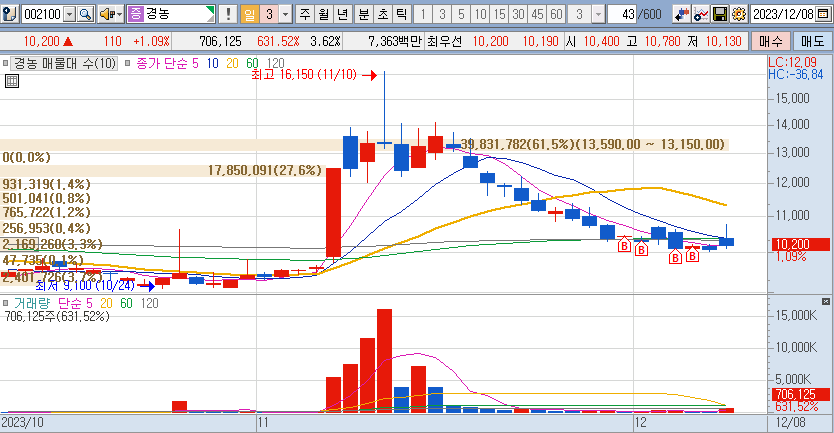Click the 631.52% volume ratio in header

[x=278, y=41]
